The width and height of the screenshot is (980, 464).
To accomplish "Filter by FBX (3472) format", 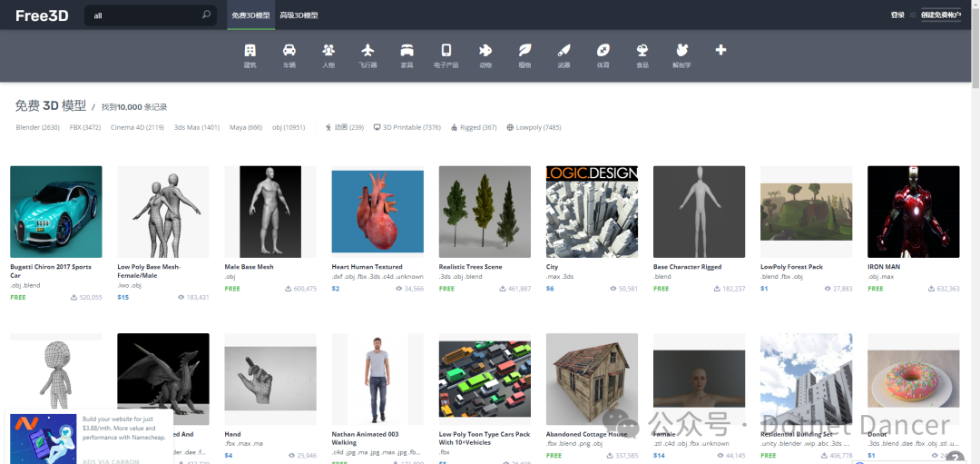I will click(85, 127).
